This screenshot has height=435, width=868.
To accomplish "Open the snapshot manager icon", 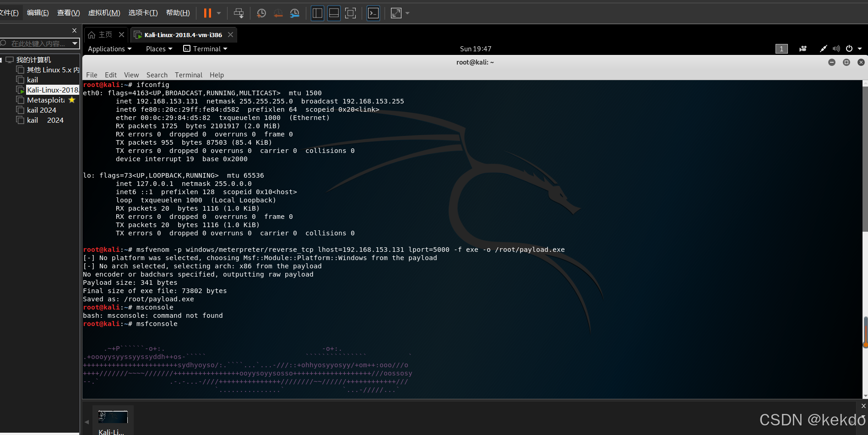I will point(295,13).
